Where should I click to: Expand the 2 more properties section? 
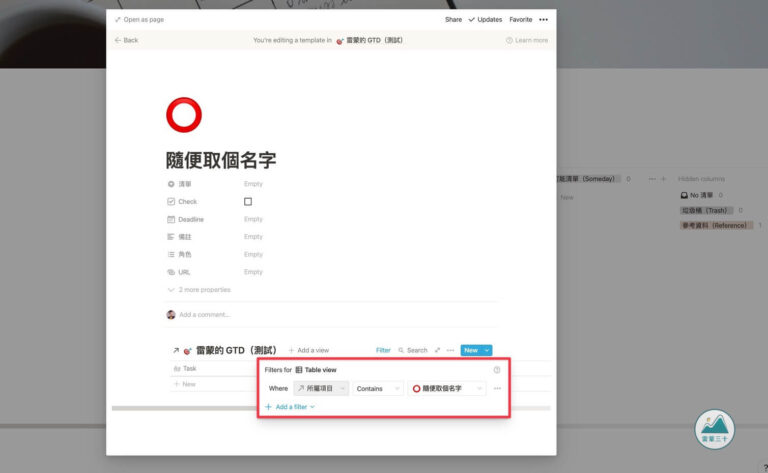199,290
